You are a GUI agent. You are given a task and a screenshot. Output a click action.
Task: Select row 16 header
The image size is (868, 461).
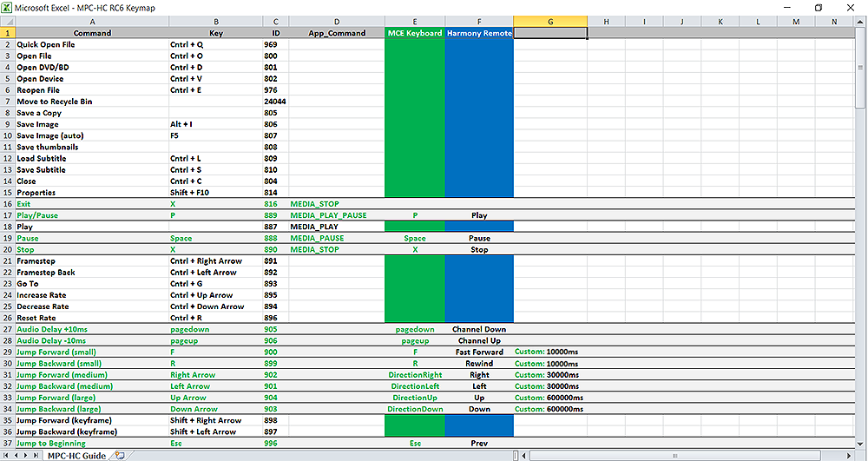7,204
